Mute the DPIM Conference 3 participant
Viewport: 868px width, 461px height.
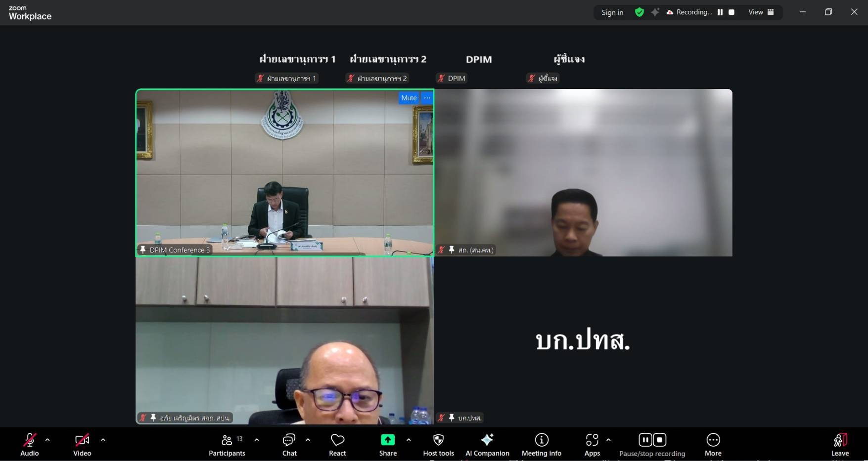[409, 98]
